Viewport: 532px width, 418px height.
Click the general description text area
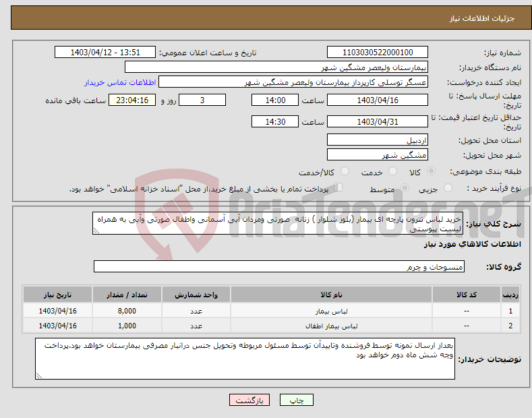278,223
